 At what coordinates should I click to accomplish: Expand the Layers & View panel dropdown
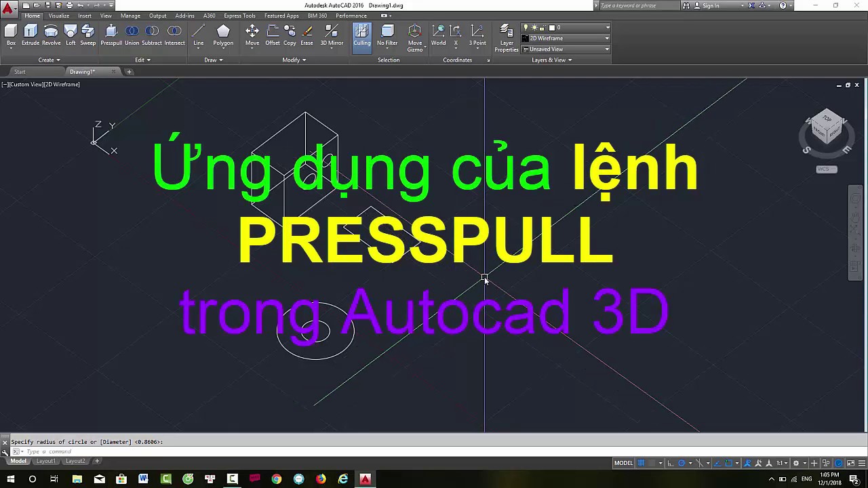(x=552, y=60)
